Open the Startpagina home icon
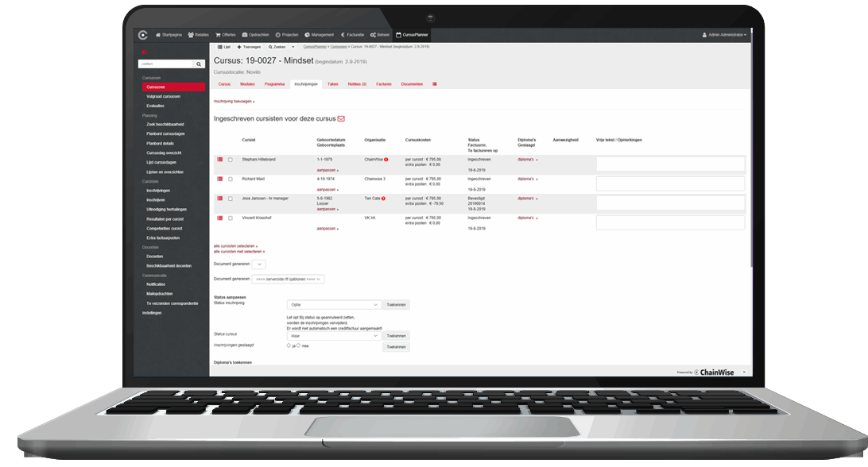Image resolution: width=868 pixels, height=467 pixels. (x=158, y=34)
